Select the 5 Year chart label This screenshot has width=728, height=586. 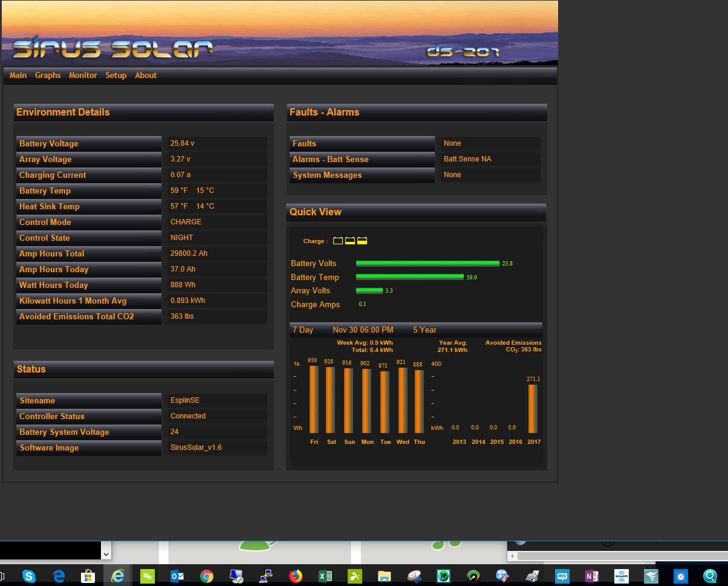pyautogui.click(x=424, y=330)
